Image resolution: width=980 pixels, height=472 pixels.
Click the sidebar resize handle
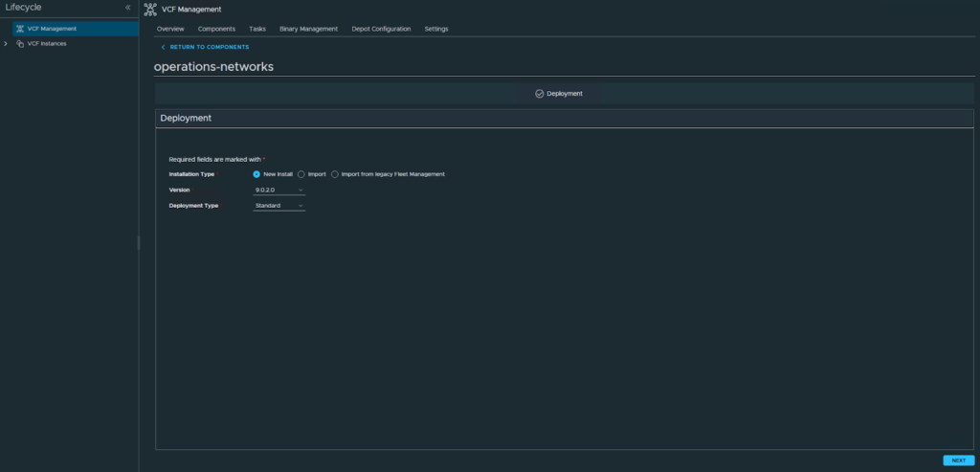[x=139, y=242]
